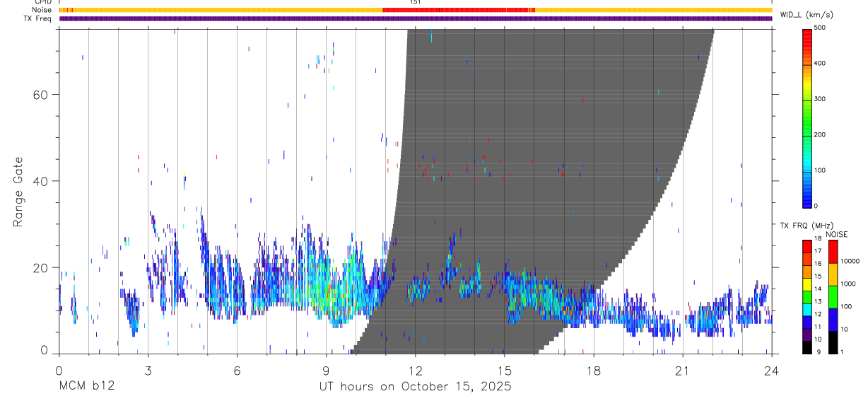Click the "CPID" row label
This screenshot has width=868, height=401.
(x=43, y=2)
